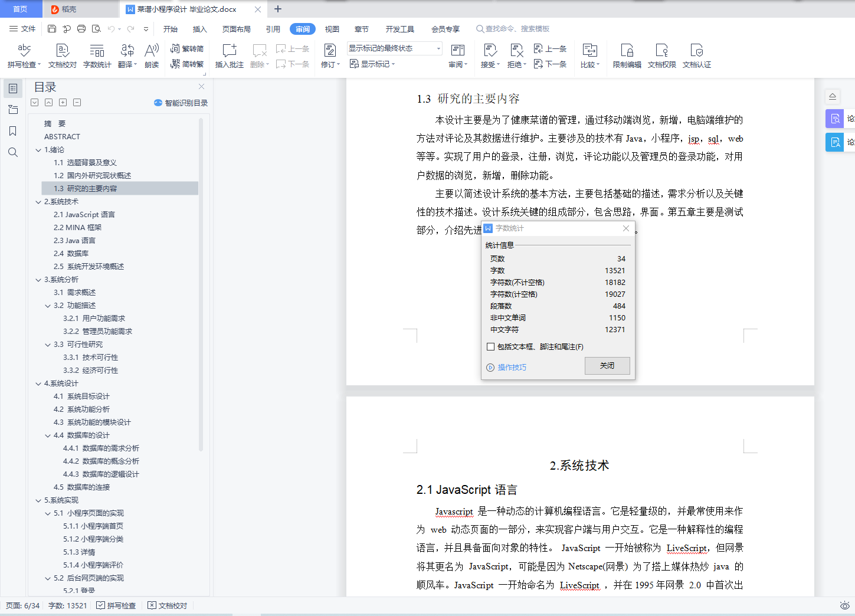Image resolution: width=855 pixels, height=616 pixels.
Task: Open the 操作技巧 link
Action: [506, 368]
